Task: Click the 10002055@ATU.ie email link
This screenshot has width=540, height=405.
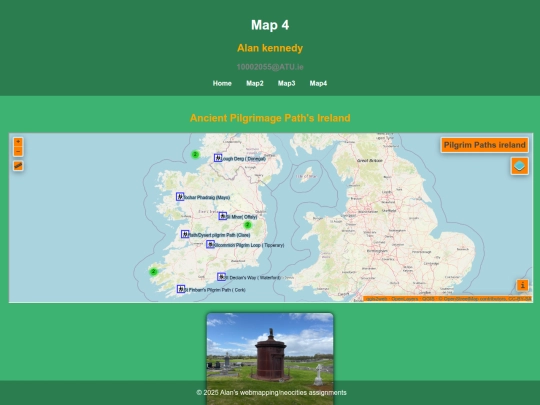Action: [x=270, y=67]
